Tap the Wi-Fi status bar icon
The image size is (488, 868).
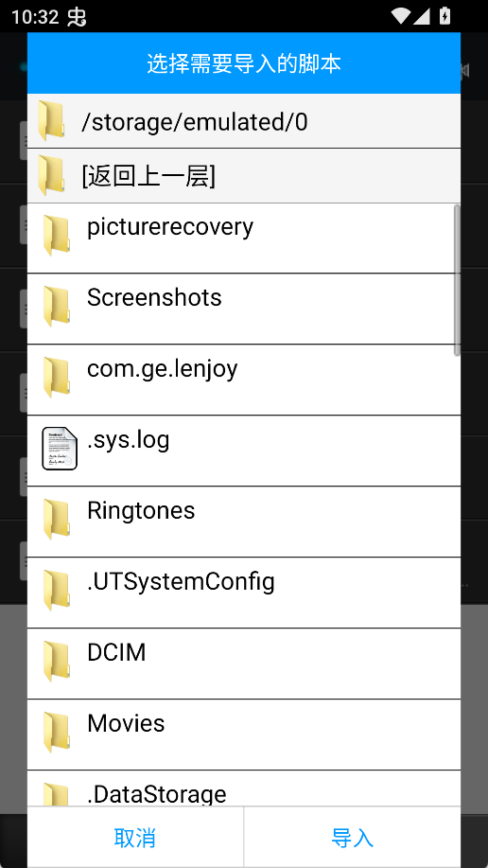point(400,16)
